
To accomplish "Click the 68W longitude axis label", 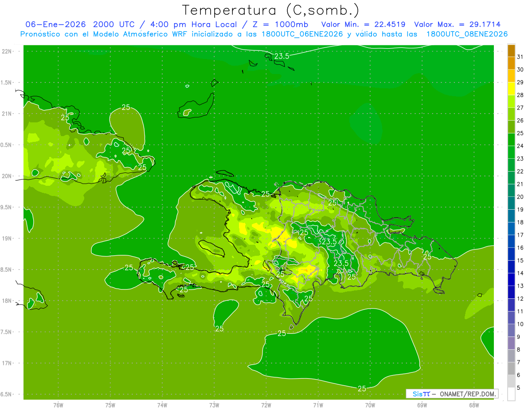I will (x=474, y=405).
